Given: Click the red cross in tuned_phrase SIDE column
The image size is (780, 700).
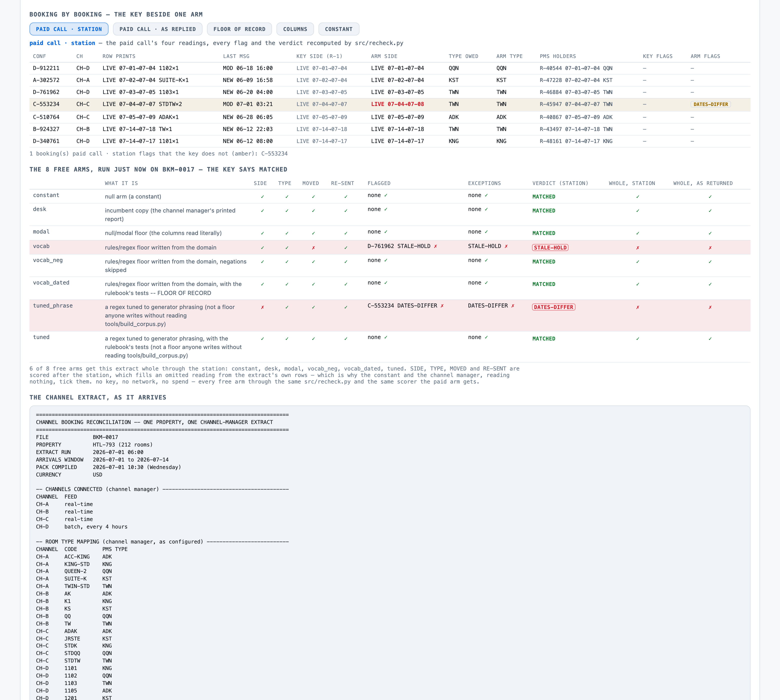Looking at the screenshot, I should [262, 307].
